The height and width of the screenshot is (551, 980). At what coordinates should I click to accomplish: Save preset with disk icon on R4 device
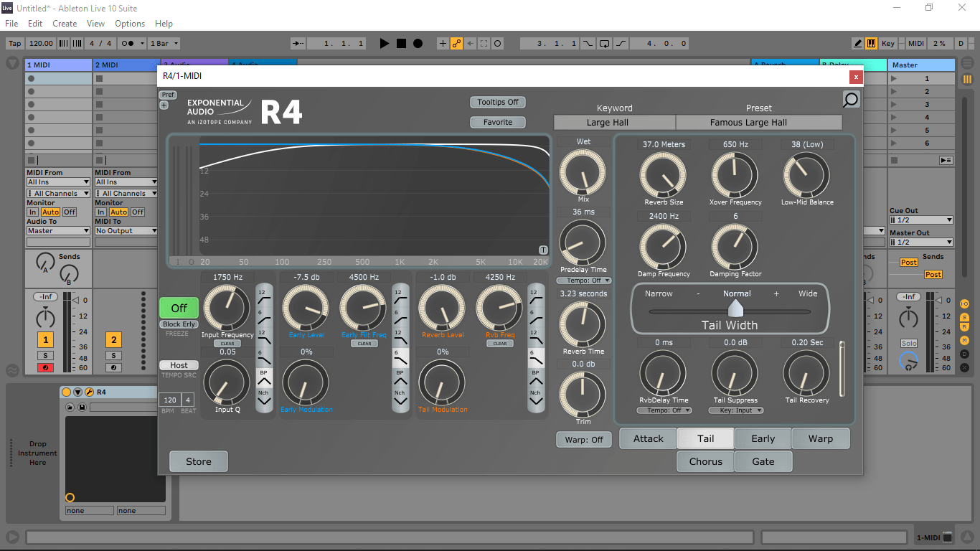82,408
